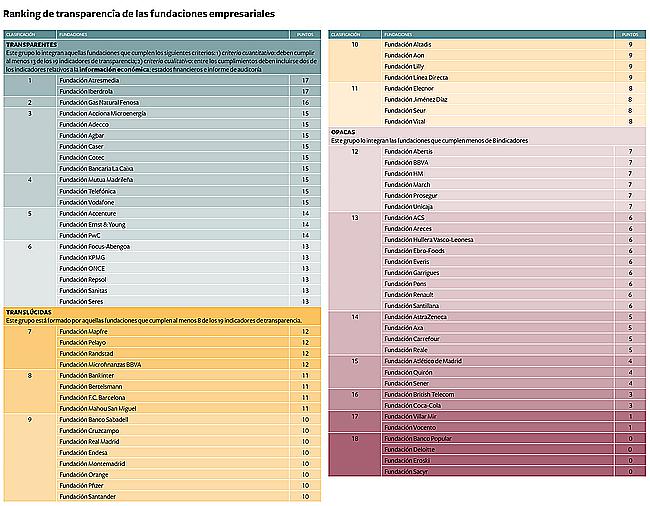Select 'Fundación Pelayo' entry

click(x=82, y=342)
